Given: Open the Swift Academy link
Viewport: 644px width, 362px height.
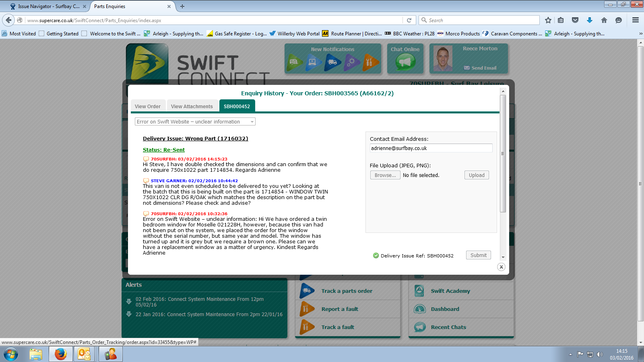Looking at the screenshot, I should click(x=450, y=291).
